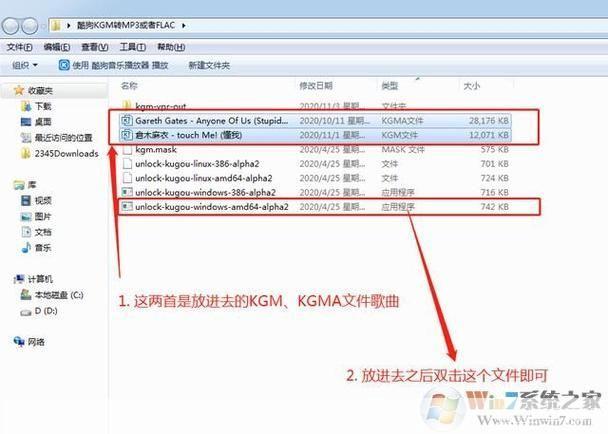
Task: Click the 2020/10/11 date cell
Action: click(333, 121)
